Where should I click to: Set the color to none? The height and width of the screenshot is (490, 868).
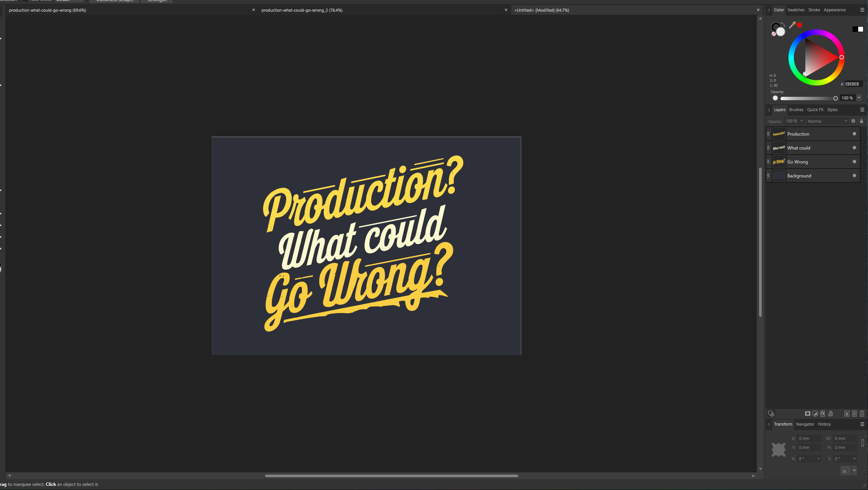[773, 34]
